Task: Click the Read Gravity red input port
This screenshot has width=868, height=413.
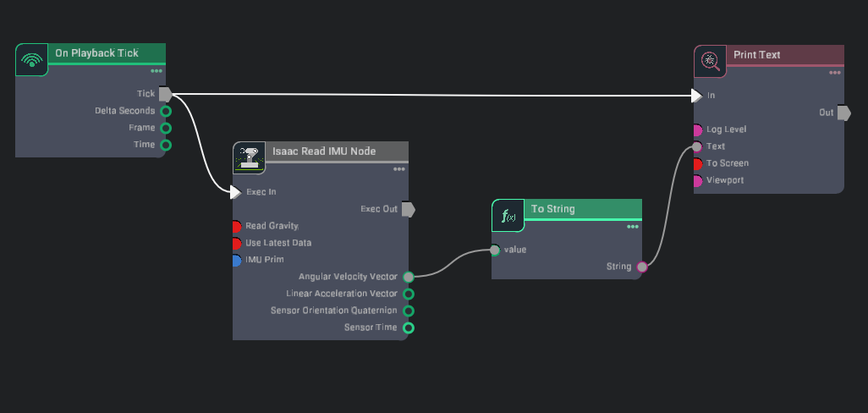Action: click(237, 226)
